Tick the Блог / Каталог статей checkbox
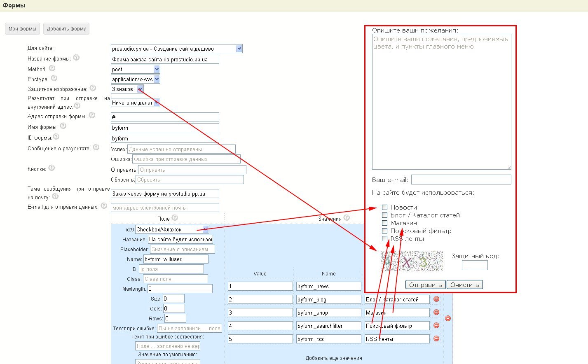 [x=384, y=215]
